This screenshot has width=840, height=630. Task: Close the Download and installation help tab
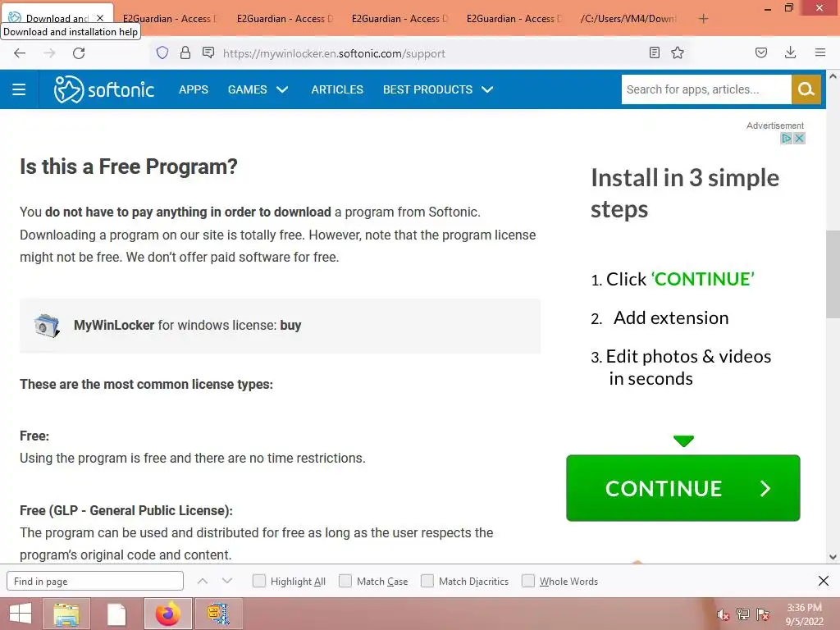[99, 18]
